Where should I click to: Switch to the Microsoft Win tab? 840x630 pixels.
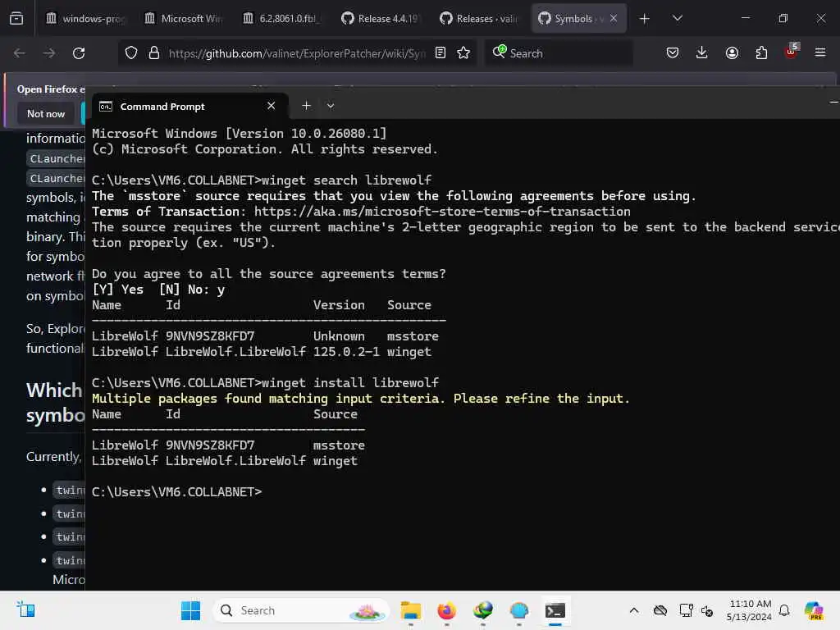point(185,19)
